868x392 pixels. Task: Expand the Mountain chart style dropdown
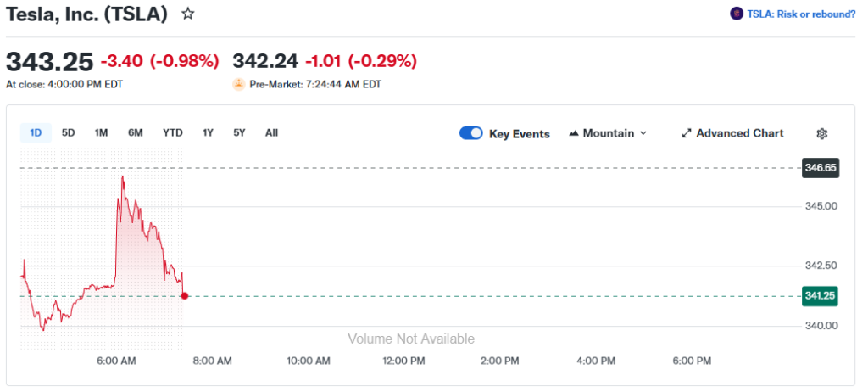click(643, 133)
